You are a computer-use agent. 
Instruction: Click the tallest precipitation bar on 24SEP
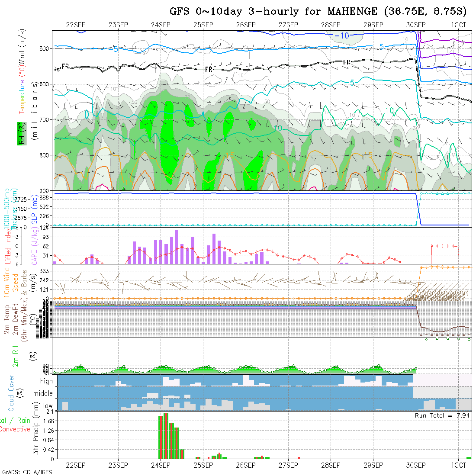click(x=166, y=436)
